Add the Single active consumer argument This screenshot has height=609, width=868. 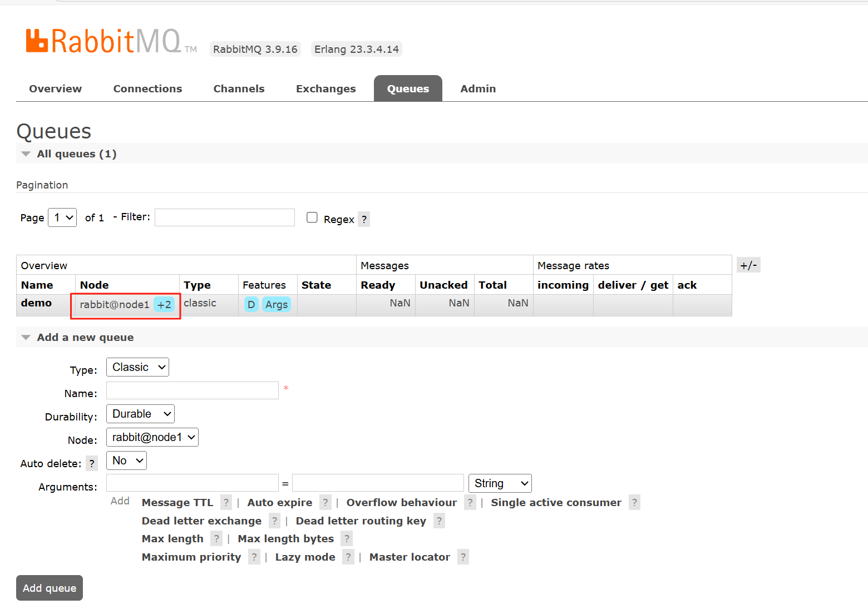(x=556, y=502)
